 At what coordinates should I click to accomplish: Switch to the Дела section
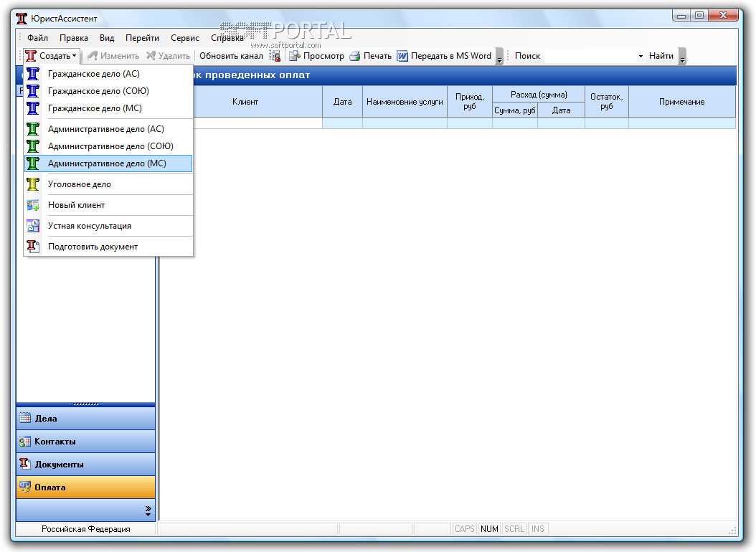pos(86,418)
